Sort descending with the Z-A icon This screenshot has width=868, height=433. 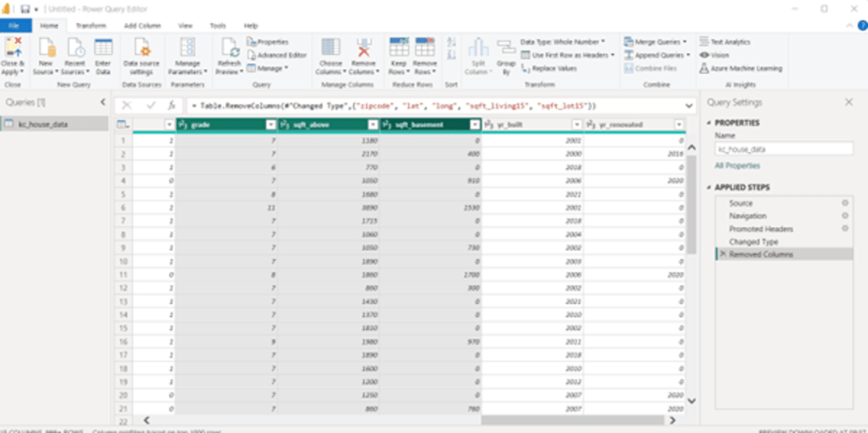coord(451,55)
